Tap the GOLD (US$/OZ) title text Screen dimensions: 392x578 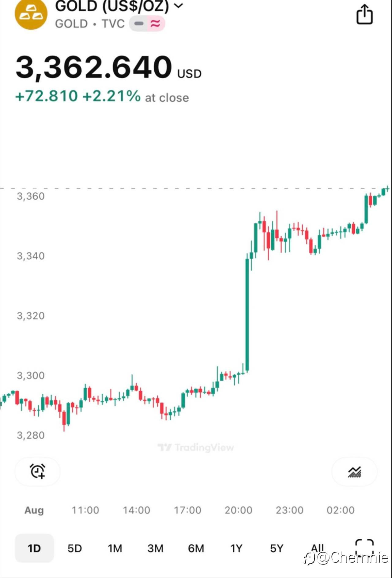[x=112, y=6]
